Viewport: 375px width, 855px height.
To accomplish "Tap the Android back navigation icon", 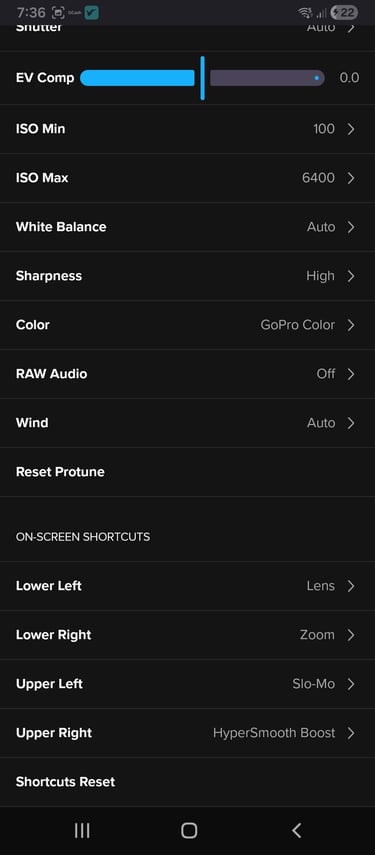I will pyautogui.click(x=297, y=830).
